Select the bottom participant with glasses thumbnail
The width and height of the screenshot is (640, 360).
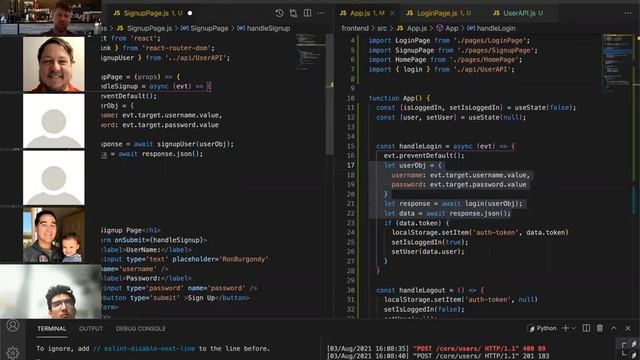[51, 291]
